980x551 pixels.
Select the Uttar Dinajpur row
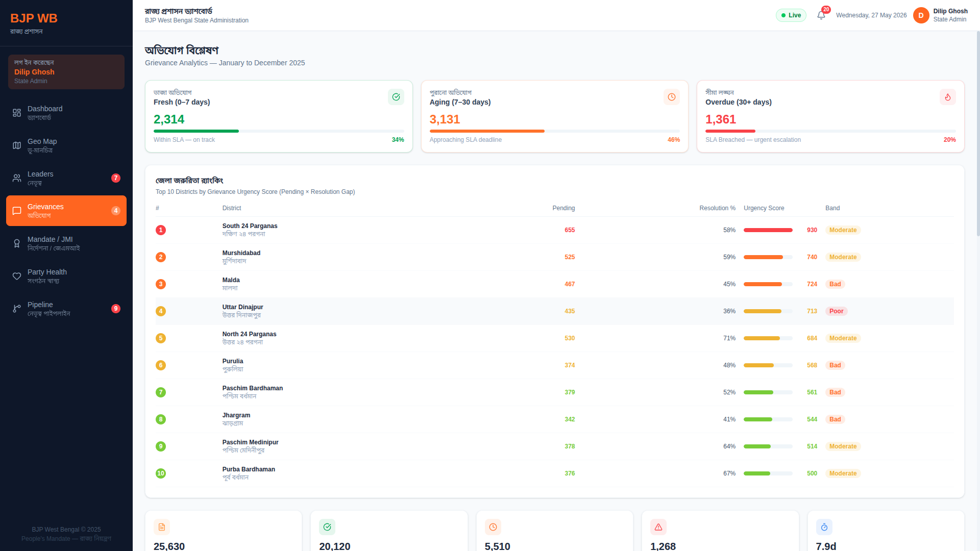pos(555,311)
